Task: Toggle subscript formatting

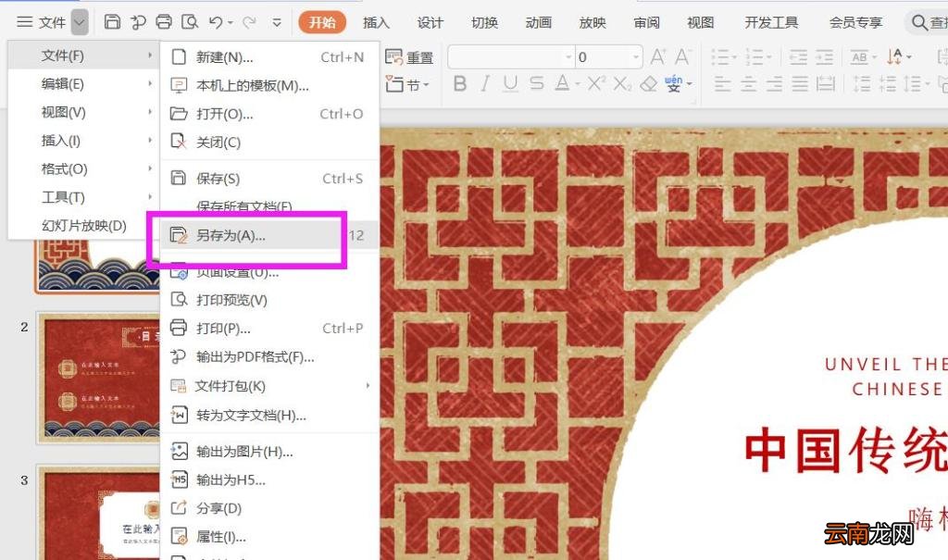Action: coord(622,83)
